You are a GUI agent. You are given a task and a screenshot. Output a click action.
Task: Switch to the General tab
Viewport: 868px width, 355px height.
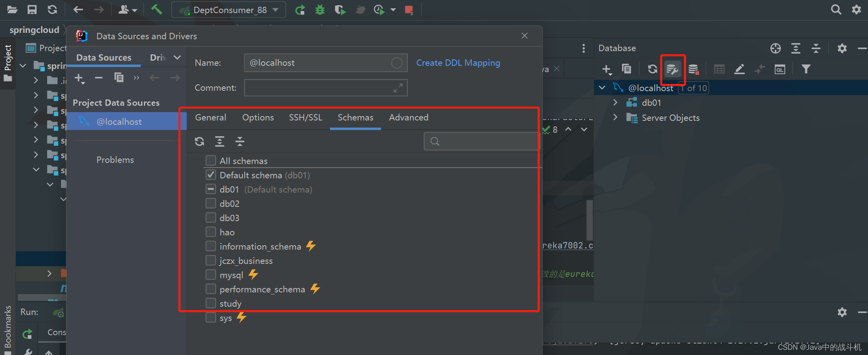[x=211, y=117]
